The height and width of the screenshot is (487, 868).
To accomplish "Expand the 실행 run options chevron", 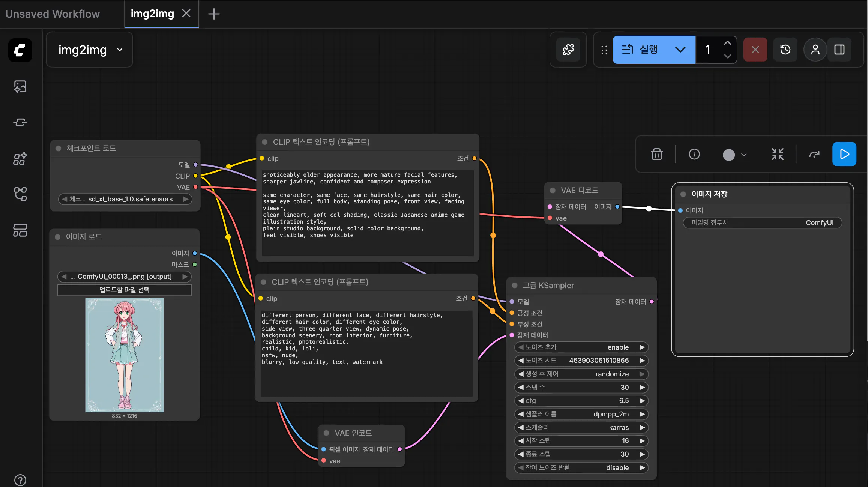I will 680,50.
